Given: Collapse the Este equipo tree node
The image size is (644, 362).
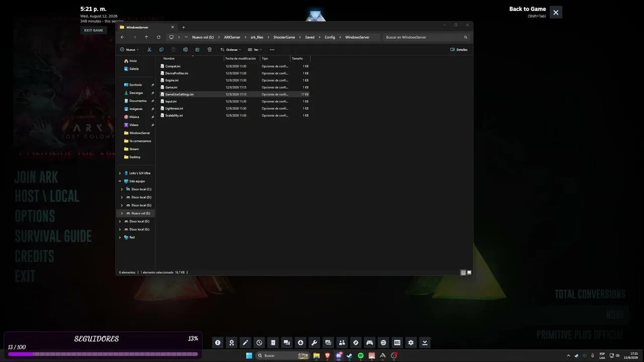Looking at the screenshot, I should pos(120,181).
